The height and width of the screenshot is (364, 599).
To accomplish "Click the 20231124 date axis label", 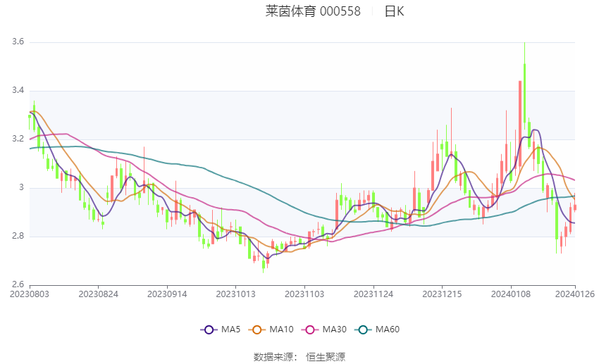I will (373, 294).
